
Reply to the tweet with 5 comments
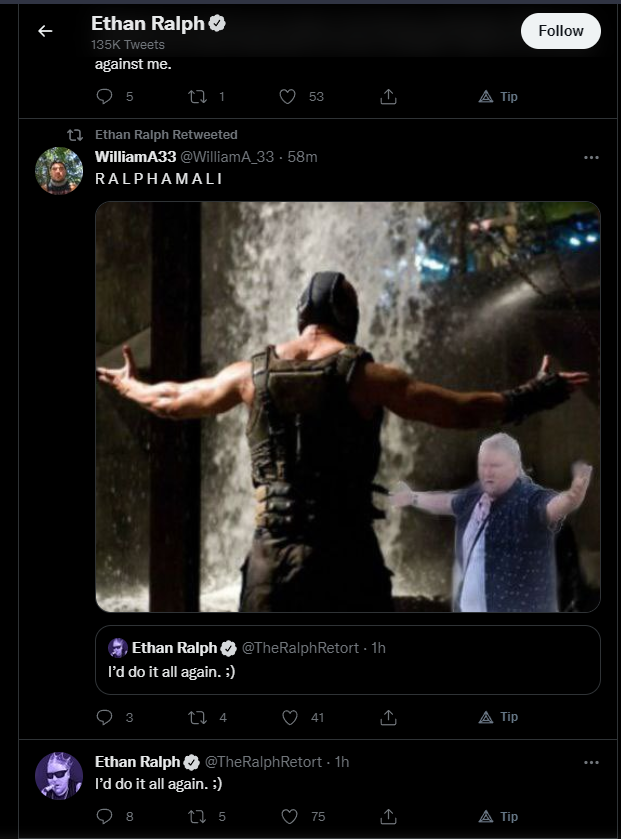pos(104,96)
